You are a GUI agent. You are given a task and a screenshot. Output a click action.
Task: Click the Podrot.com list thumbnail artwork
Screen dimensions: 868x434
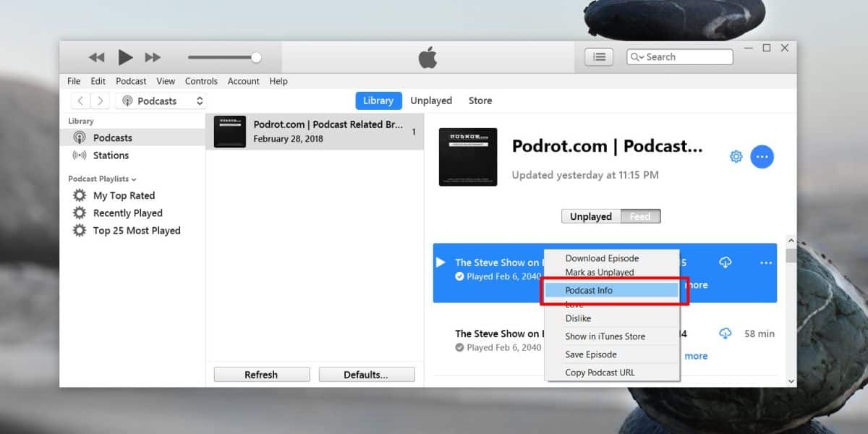[230, 132]
